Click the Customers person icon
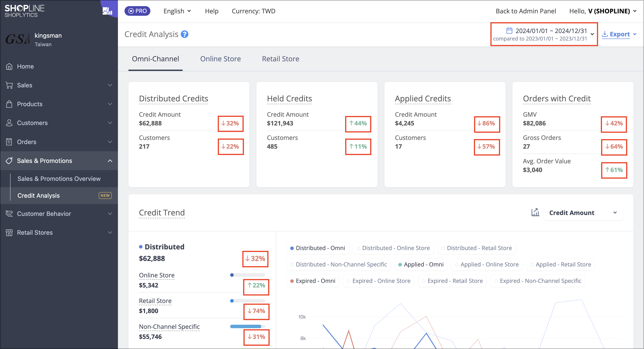 point(9,123)
